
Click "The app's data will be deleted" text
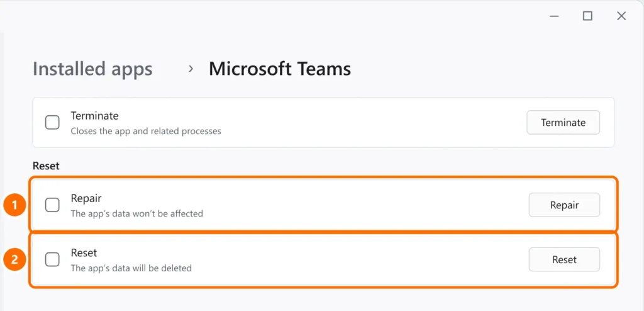pos(131,268)
